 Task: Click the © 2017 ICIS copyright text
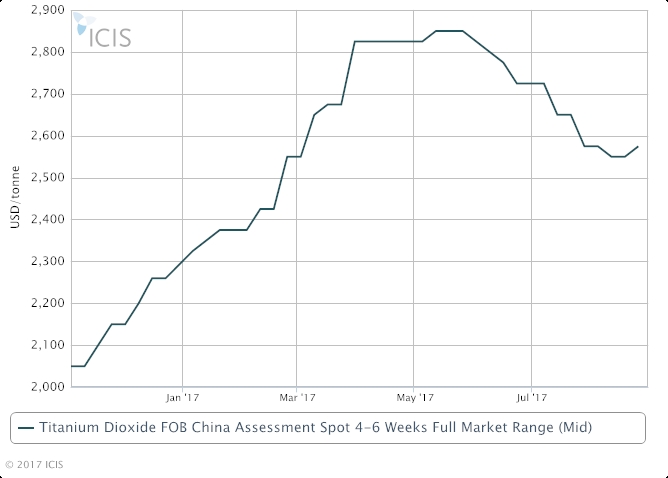pyautogui.click(x=37, y=464)
